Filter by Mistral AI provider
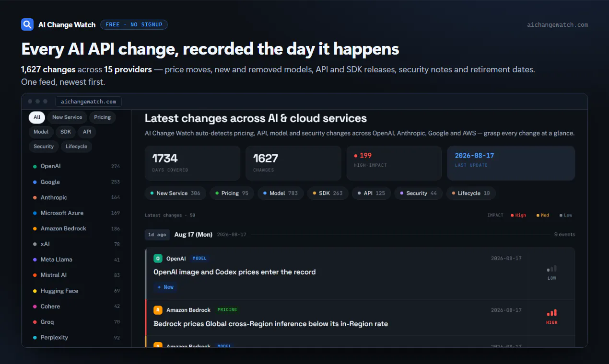 pyautogui.click(x=76, y=275)
